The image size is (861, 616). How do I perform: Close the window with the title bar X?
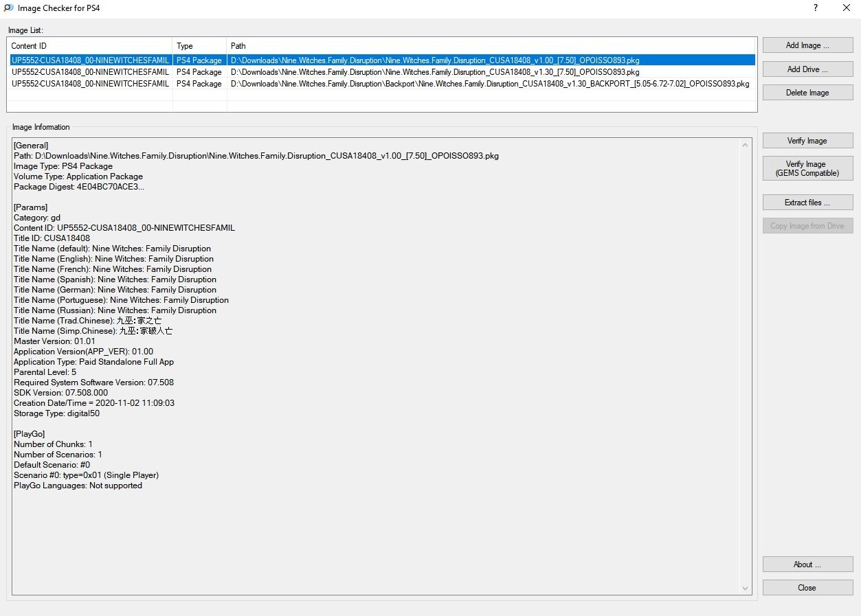click(846, 8)
